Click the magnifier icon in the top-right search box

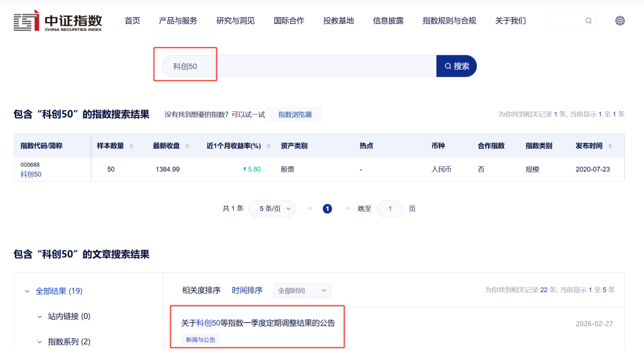(x=589, y=20)
